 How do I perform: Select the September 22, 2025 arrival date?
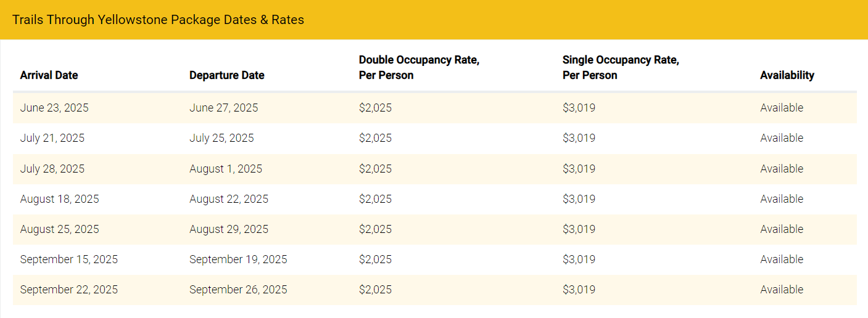pos(69,290)
